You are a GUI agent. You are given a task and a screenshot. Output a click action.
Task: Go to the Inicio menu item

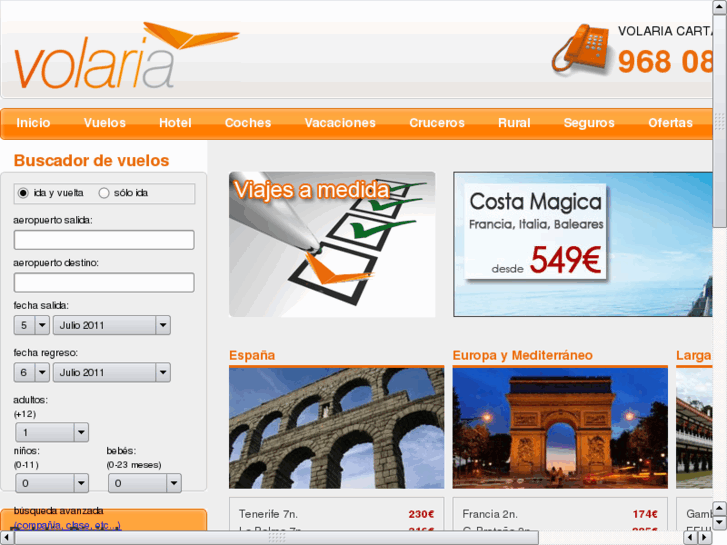point(33,123)
